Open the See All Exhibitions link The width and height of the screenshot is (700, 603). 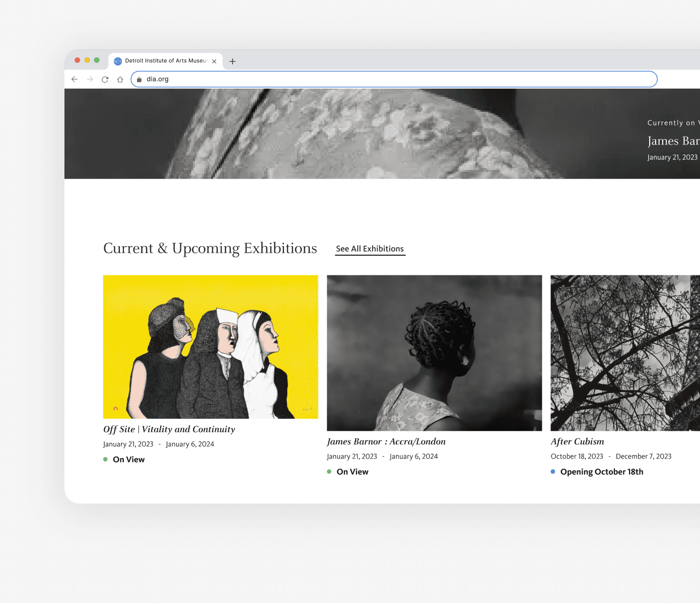point(370,249)
